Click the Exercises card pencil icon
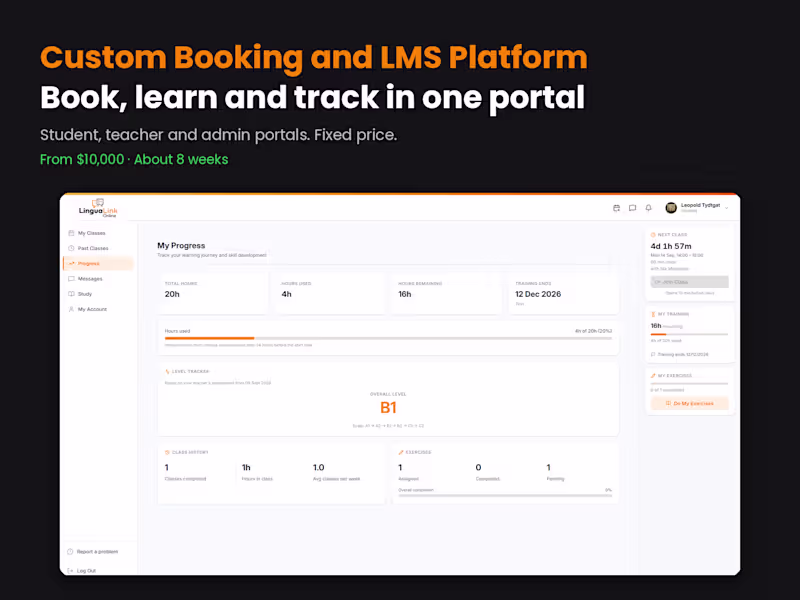 (401, 452)
